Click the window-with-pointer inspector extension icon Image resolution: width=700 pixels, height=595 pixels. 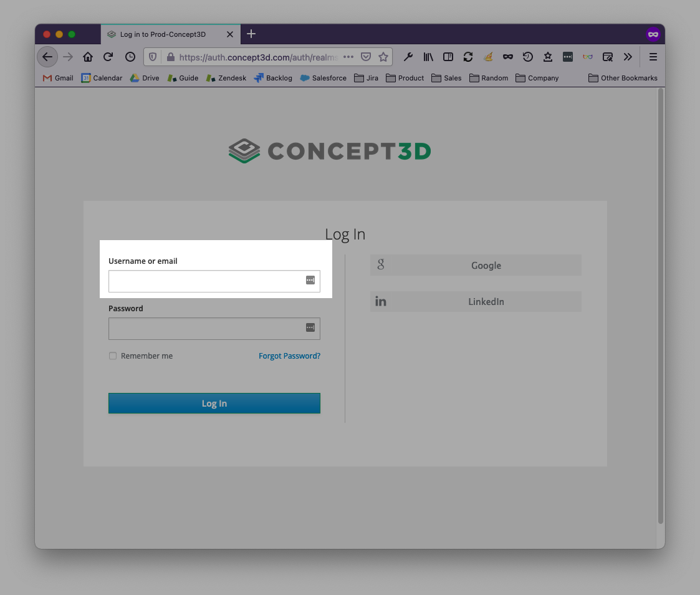tap(608, 57)
